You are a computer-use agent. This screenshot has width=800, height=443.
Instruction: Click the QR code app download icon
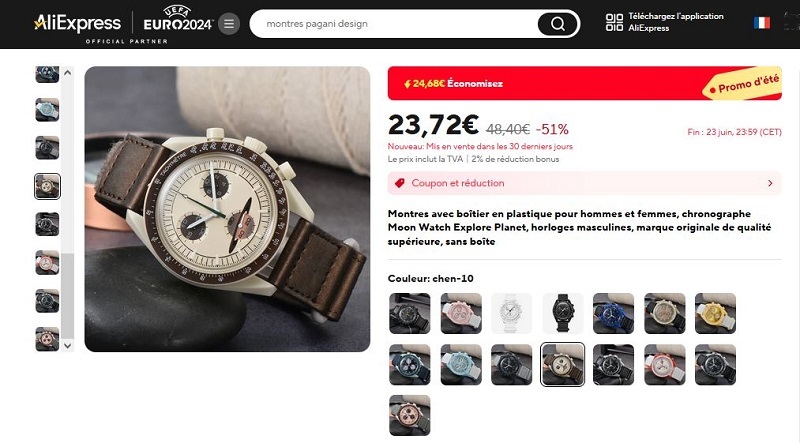pyautogui.click(x=614, y=22)
